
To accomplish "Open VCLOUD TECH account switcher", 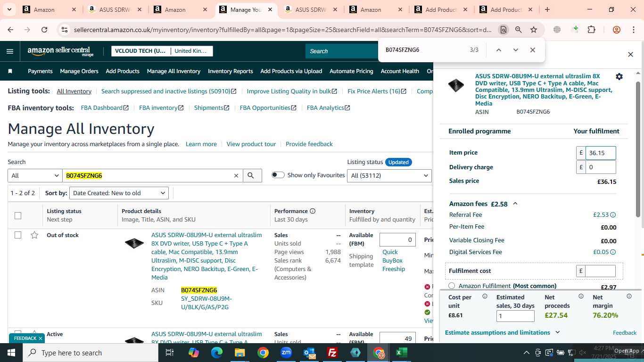I will (140, 51).
